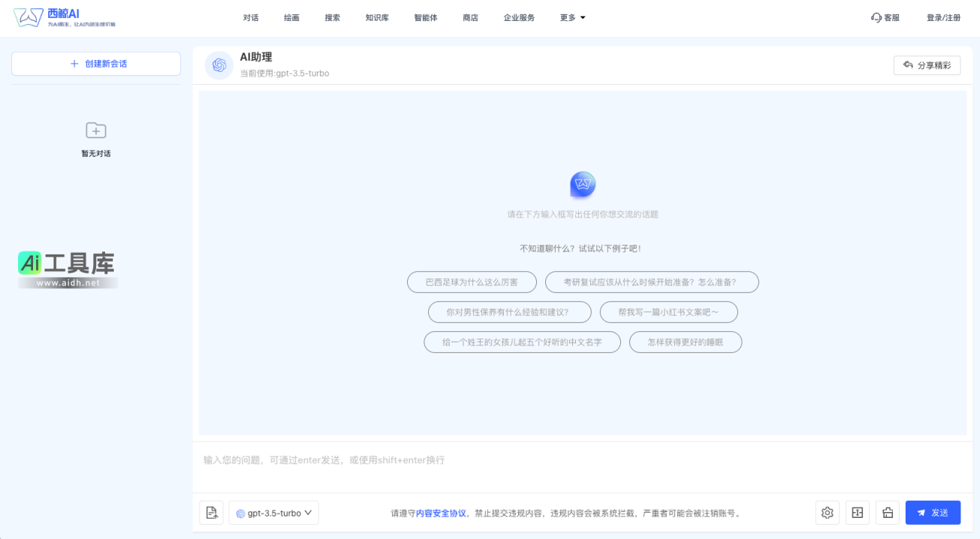Open the model selector chevron
This screenshot has width=980, height=539.
tap(306, 512)
